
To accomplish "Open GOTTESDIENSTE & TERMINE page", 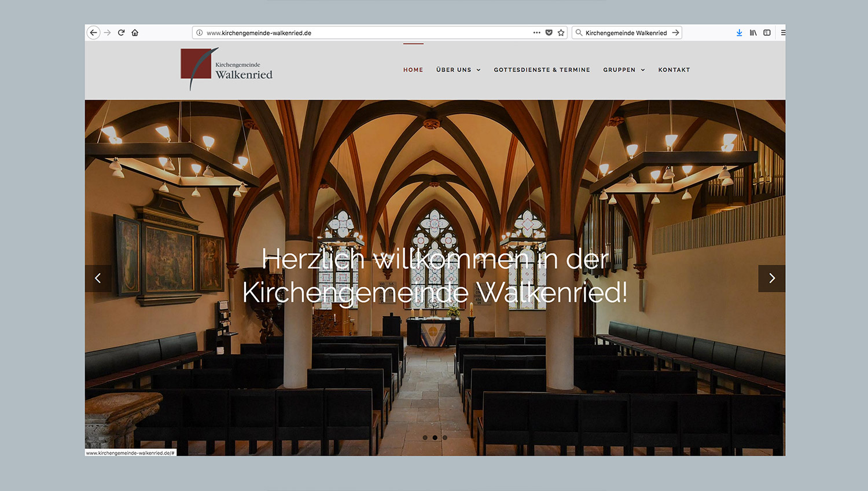I will tap(542, 70).
